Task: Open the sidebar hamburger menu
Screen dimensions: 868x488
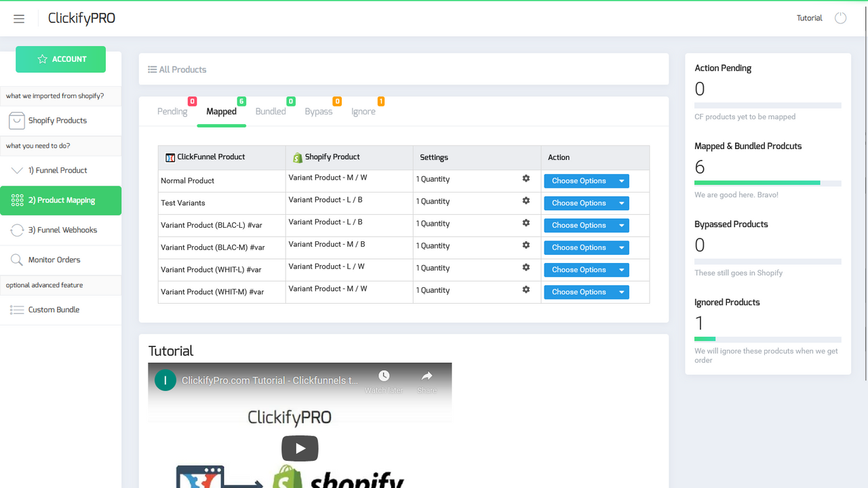Action: click(19, 18)
